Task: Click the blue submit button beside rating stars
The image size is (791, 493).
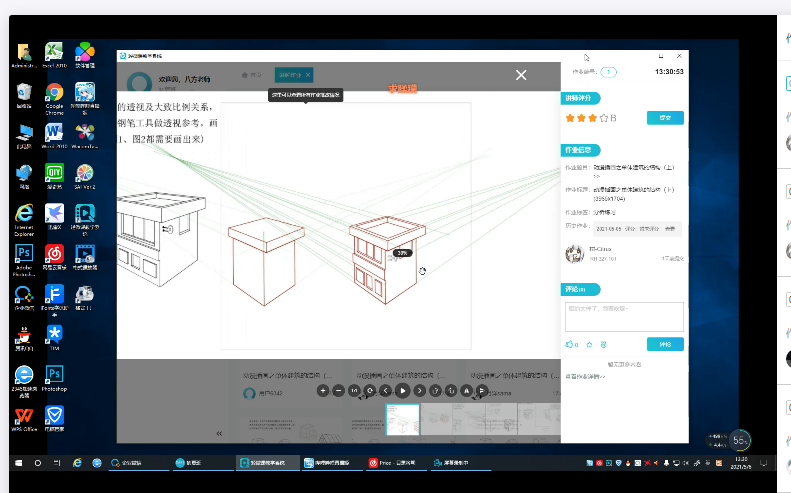Action: [665, 118]
